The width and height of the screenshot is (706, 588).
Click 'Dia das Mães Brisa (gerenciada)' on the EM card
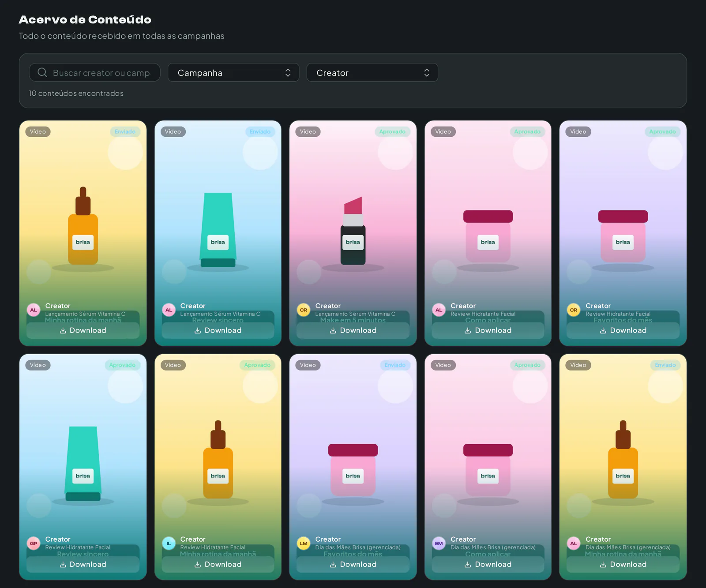pos(493,547)
